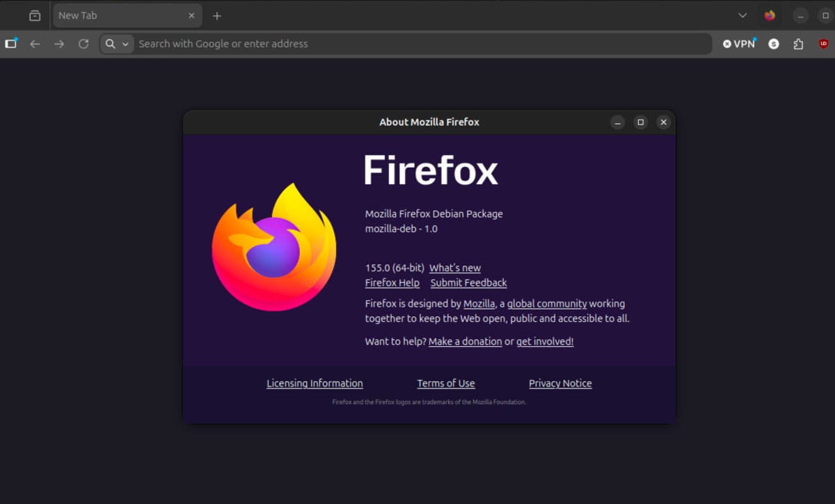Focus the Search with Google address field
Image resolution: width=835 pixels, height=504 pixels.
[406, 44]
